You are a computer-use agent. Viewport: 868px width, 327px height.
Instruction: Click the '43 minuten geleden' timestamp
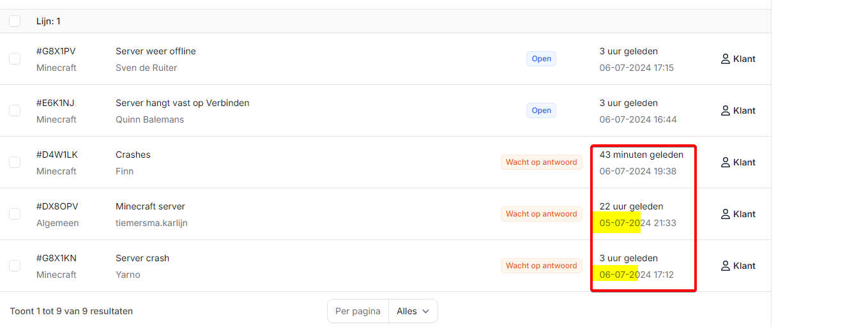pos(641,155)
